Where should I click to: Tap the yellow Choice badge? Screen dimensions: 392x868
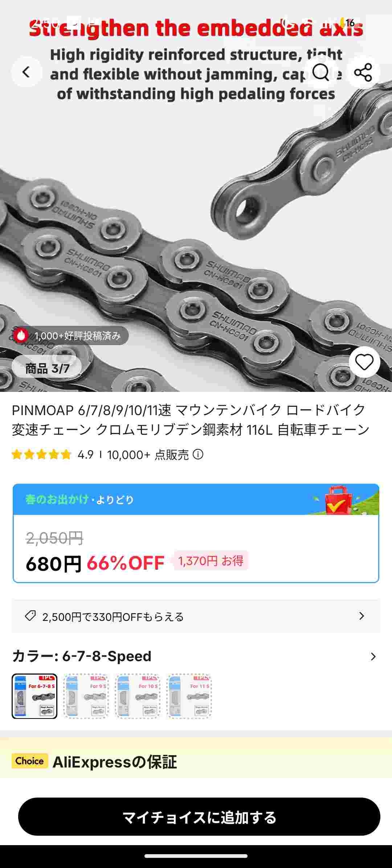click(30, 761)
